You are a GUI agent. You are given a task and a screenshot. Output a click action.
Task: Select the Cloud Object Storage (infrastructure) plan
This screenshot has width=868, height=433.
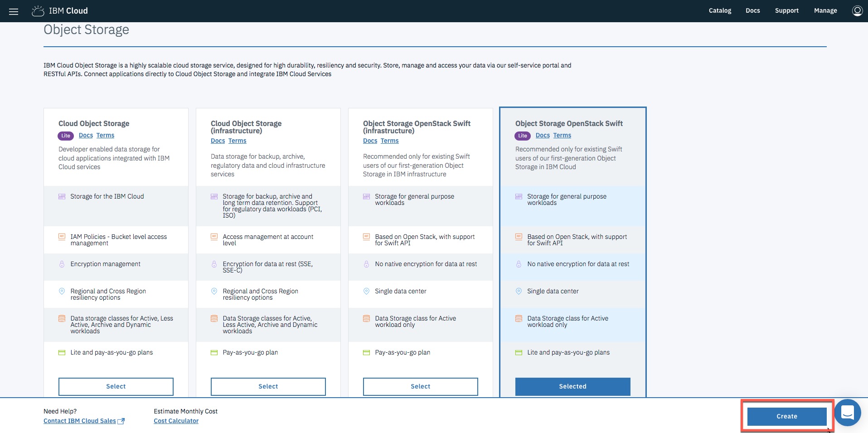pyautogui.click(x=268, y=386)
